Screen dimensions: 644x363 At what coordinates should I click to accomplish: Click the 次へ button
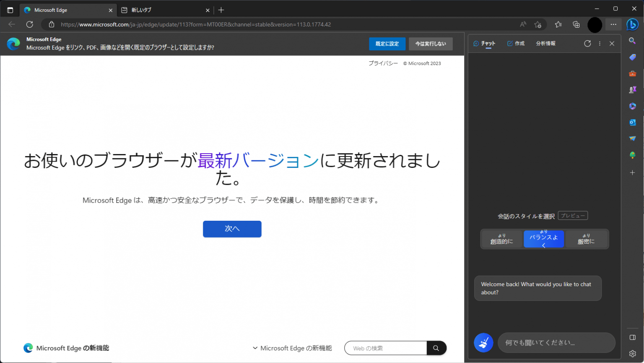[x=232, y=229]
